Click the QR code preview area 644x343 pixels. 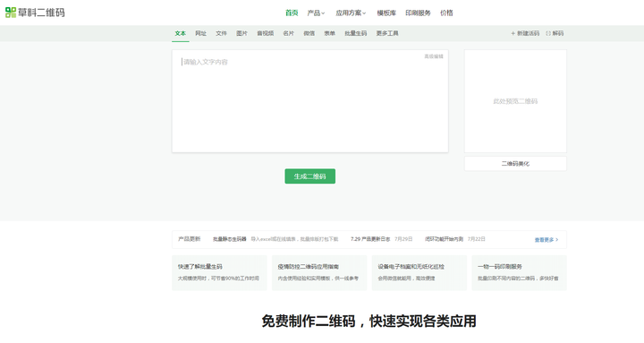click(515, 101)
